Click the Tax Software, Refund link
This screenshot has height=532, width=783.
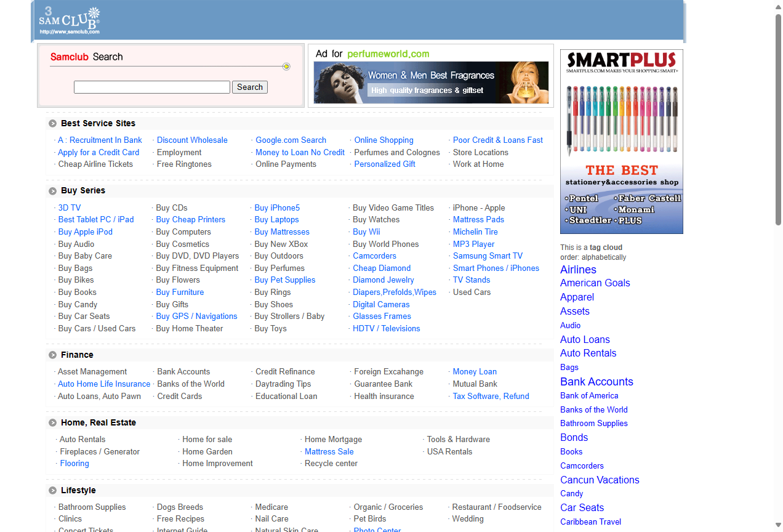click(x=491, y=396)
